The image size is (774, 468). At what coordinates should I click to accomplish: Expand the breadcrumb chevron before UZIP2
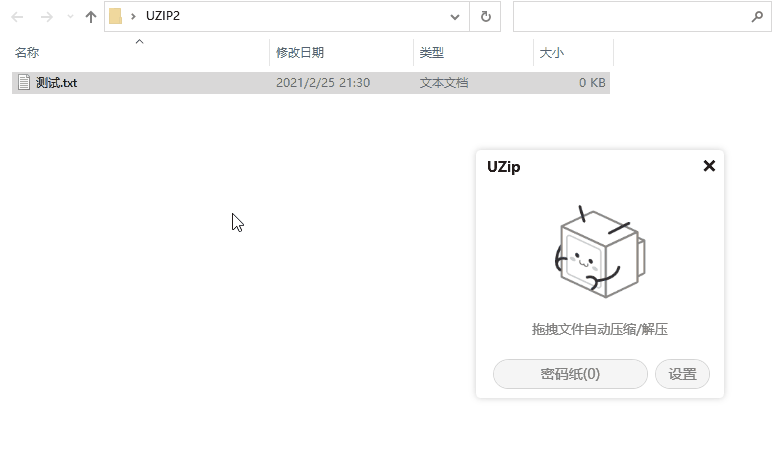(133, 16)
